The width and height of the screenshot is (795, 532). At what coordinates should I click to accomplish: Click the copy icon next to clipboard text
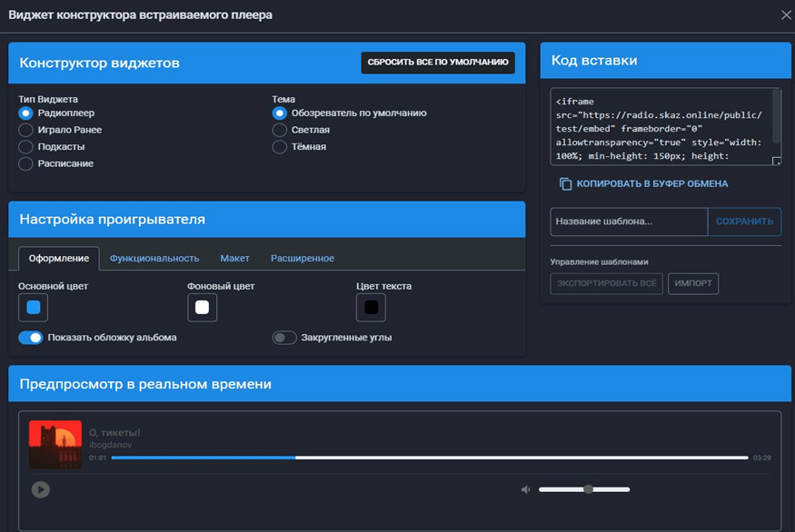[x=565, y=184]
